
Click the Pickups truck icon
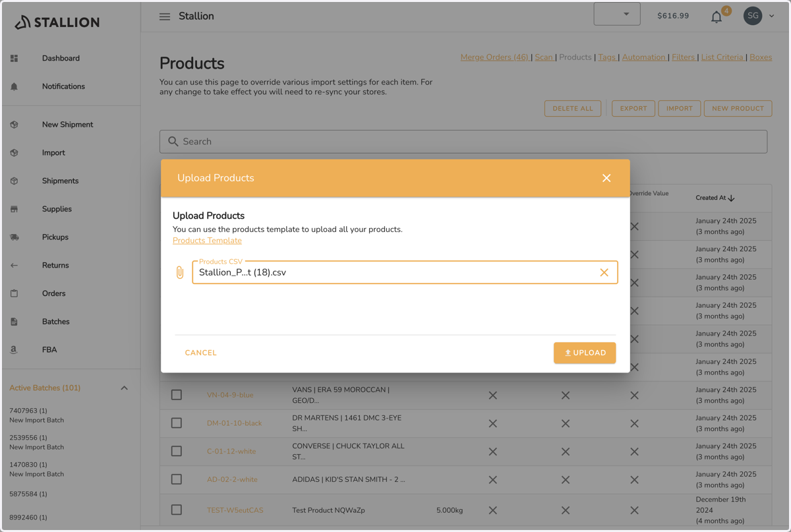point(15,237)
